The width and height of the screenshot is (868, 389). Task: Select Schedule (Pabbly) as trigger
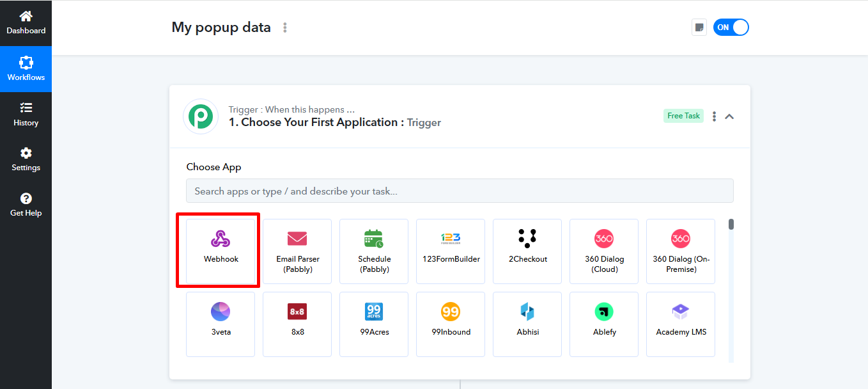tap(373, 251)
